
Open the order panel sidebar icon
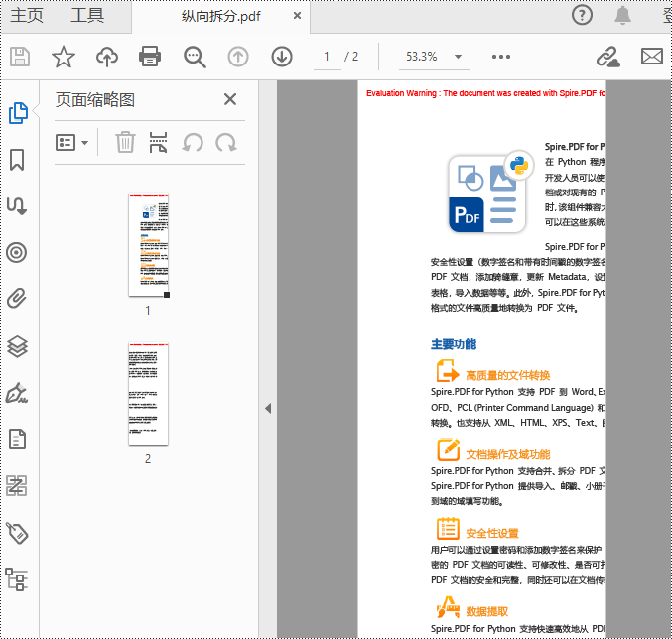tap(17, 486)
